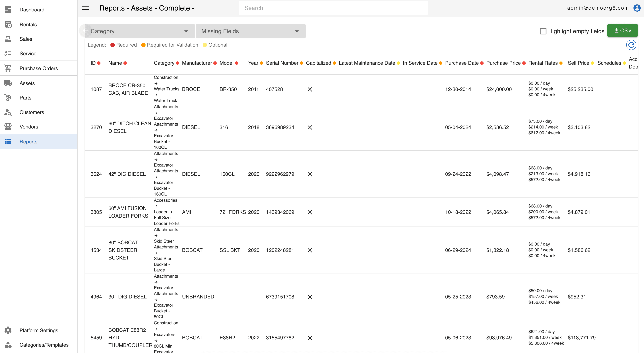Click the Platform Settings gear icon
The image size is (644, 353).
coord(8,330)
